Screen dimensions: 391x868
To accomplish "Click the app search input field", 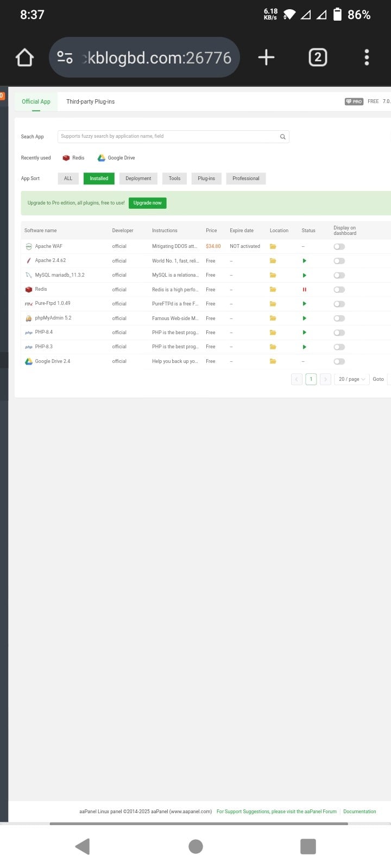I will (x=173, y=137).
